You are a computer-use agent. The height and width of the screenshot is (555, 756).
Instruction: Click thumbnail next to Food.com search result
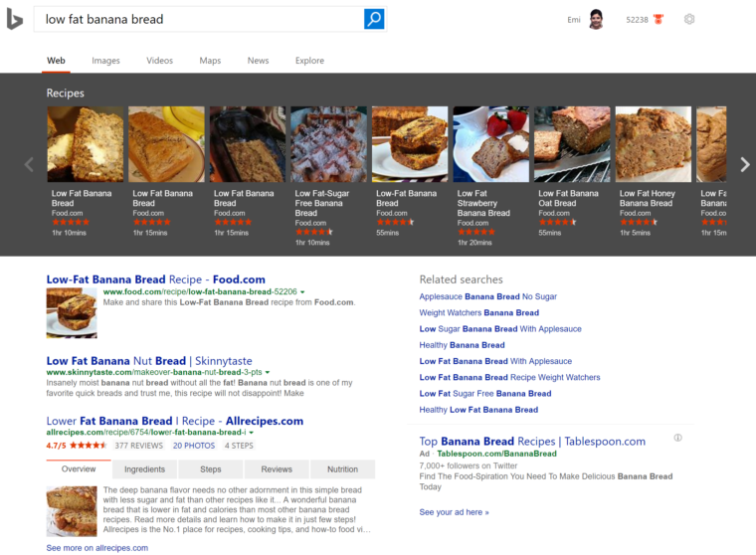pyautogui.click(x=72, y=312)
